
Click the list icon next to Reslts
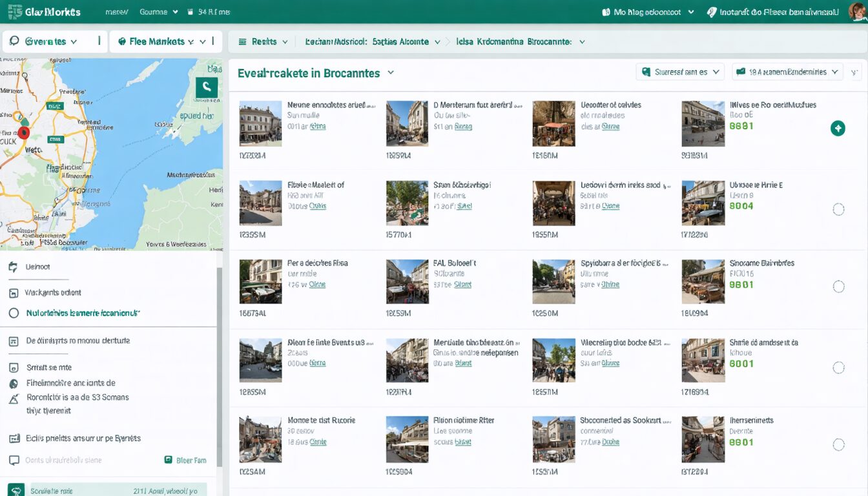coord(243,41)
